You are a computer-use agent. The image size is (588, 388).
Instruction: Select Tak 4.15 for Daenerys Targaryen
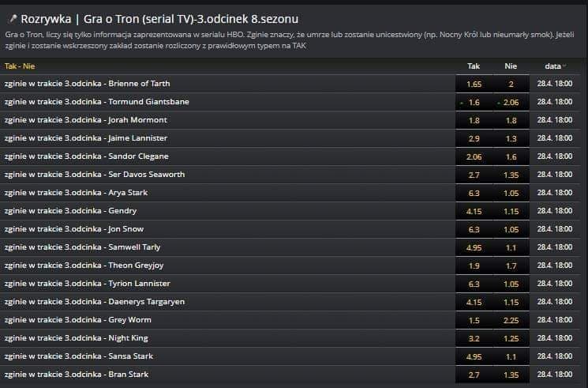click(x=474, y=302)
